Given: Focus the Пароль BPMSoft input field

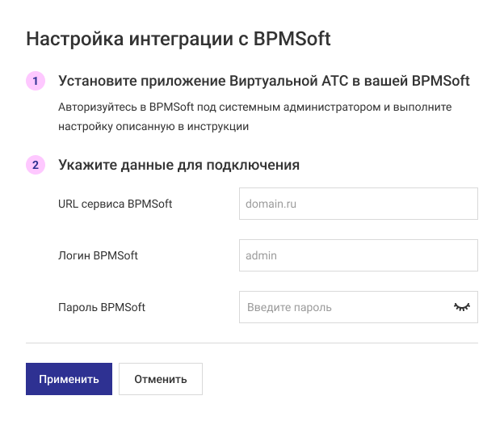Looking at the screenshot, I should point(343,307).
